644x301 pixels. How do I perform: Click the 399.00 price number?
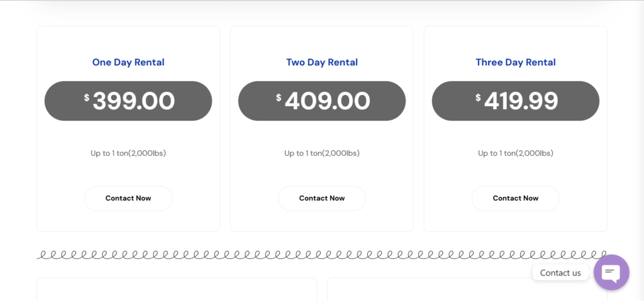[x=134, y=101]
